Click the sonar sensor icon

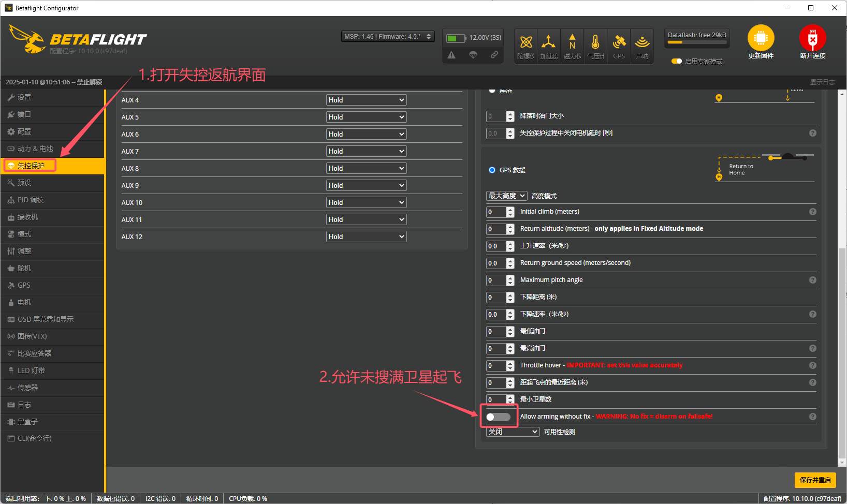642,46
